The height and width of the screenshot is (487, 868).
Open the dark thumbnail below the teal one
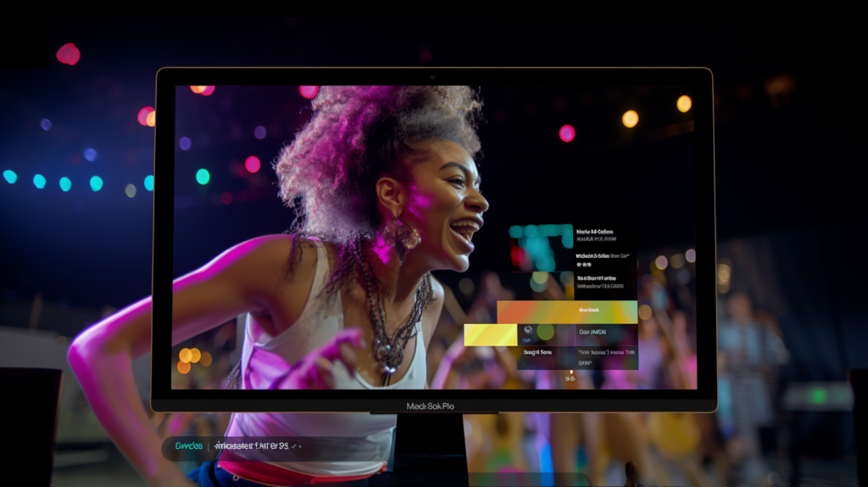coord(541,285)
